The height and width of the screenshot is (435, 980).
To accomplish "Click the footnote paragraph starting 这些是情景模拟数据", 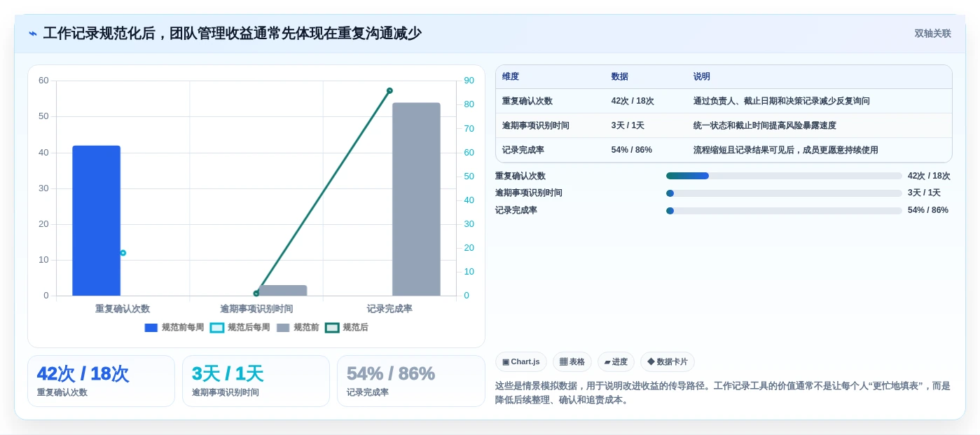I will click(x=723, y=393).
